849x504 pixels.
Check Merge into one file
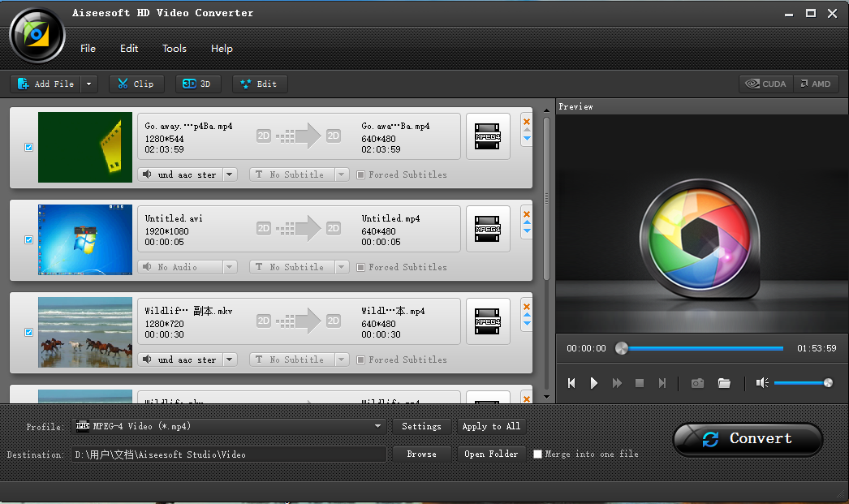tap(537, 454)
